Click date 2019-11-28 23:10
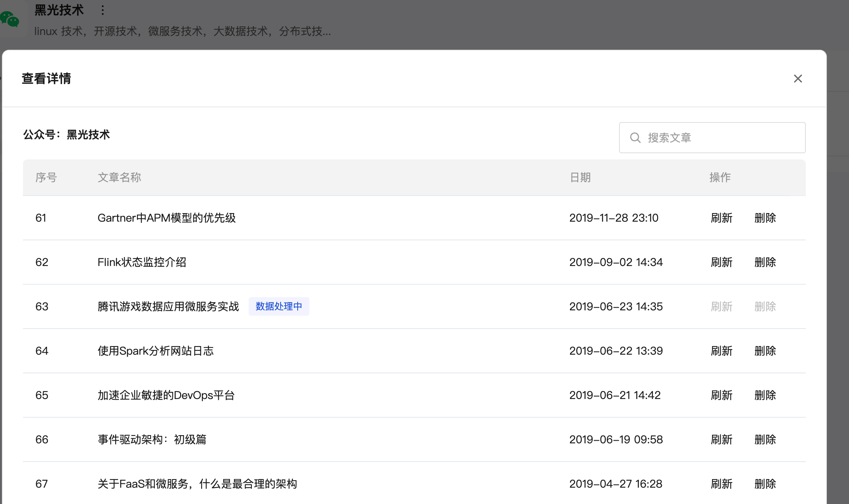Image resolution: width=849 pixels, height=504 pixels. [x=614, y=218]
